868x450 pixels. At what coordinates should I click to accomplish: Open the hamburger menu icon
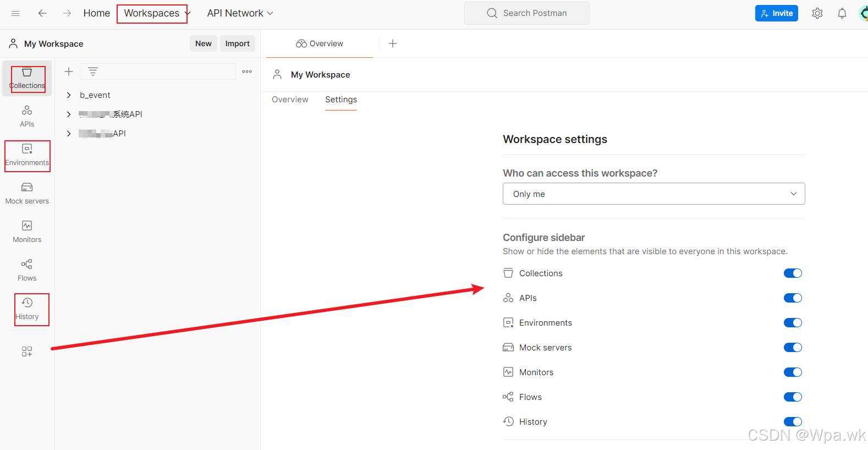(x=15, y=13)
